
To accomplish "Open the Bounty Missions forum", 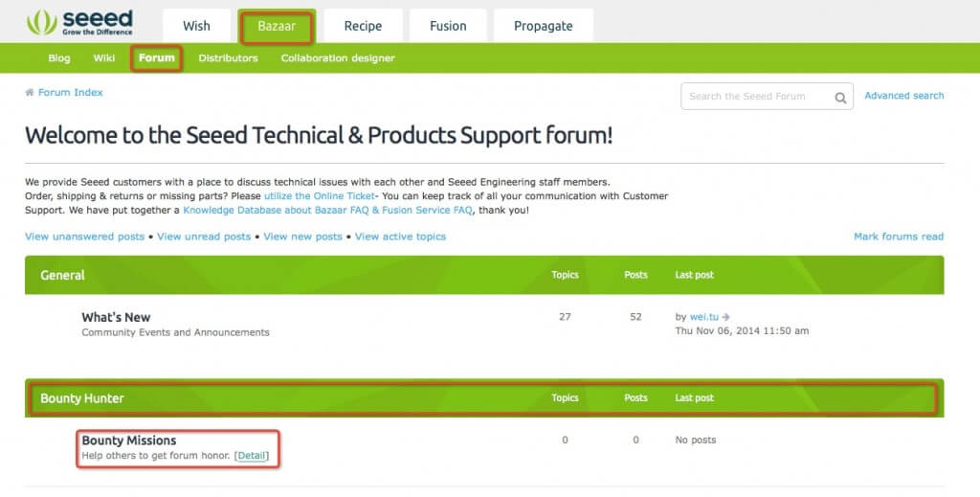I will pos(128,441).
